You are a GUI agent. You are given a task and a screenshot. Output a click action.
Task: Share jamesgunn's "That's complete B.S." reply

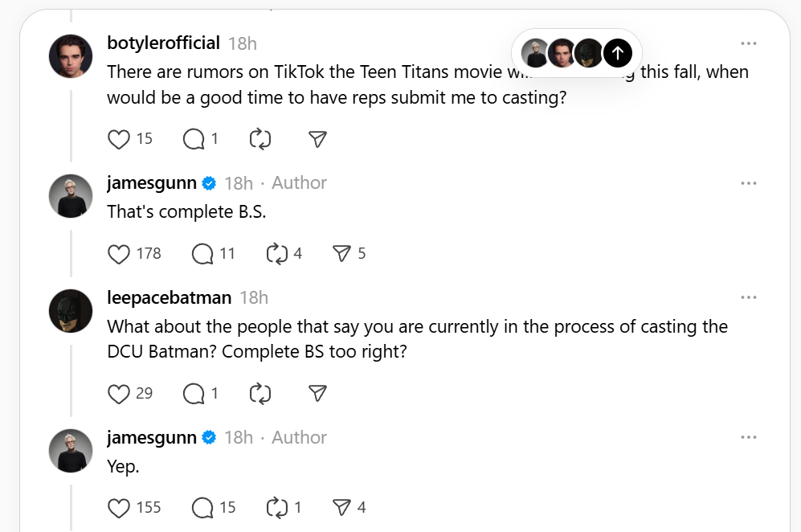[341, 254]
